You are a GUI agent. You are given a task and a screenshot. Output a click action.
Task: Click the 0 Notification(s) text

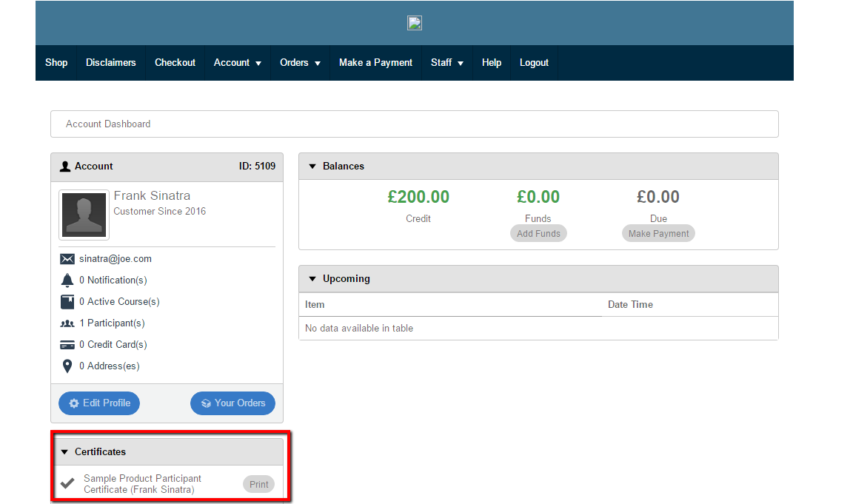coord(113,280)
